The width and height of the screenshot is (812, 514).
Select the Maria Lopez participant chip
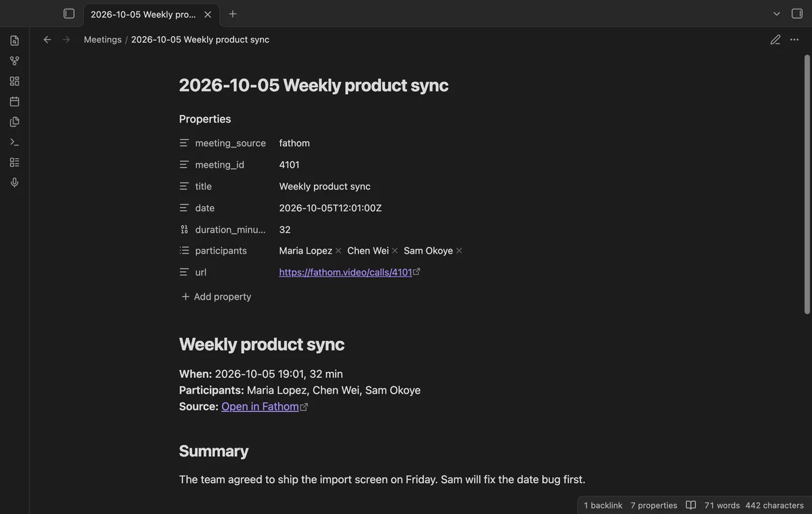(x=306, y=250)
